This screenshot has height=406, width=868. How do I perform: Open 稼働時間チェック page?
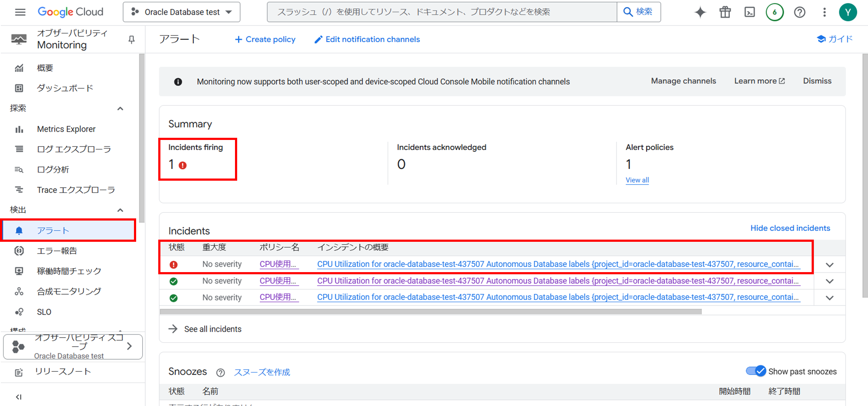point(69,271)
